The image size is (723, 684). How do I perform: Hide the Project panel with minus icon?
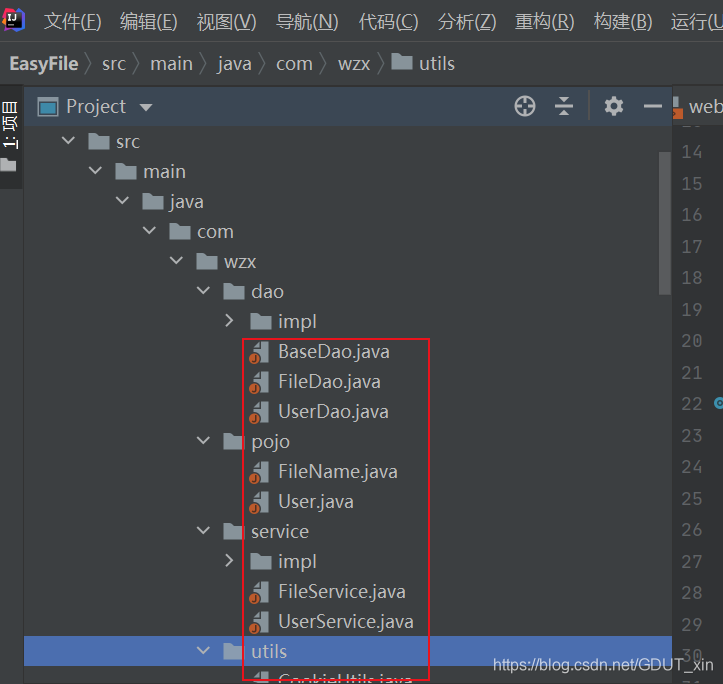pyautogui.click(x=652, y=107)
